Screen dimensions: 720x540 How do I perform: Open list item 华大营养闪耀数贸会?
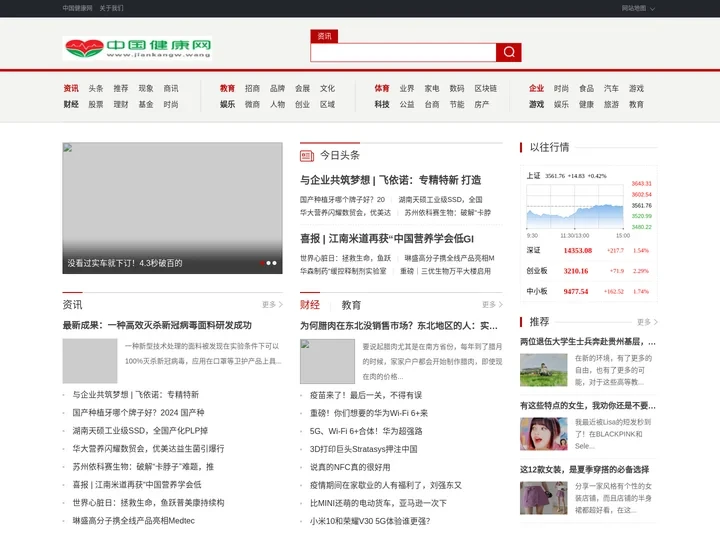[x=148, y=449]
